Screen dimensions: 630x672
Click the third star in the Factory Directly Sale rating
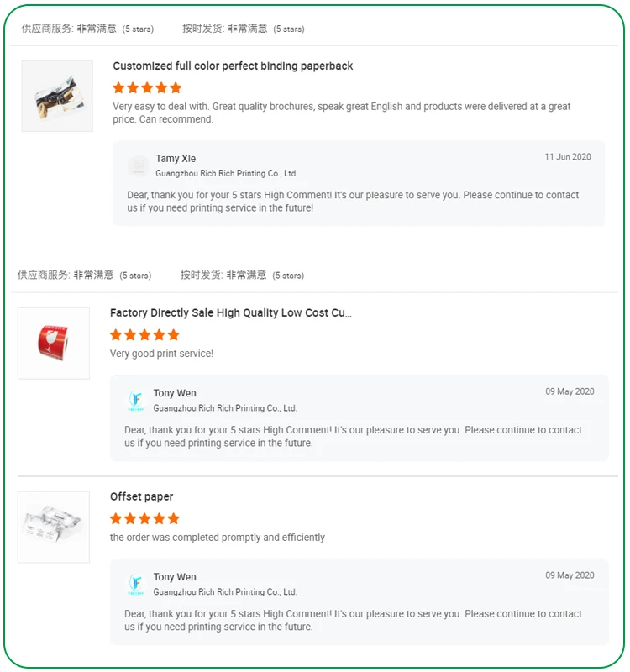click(x=144, y=334)
